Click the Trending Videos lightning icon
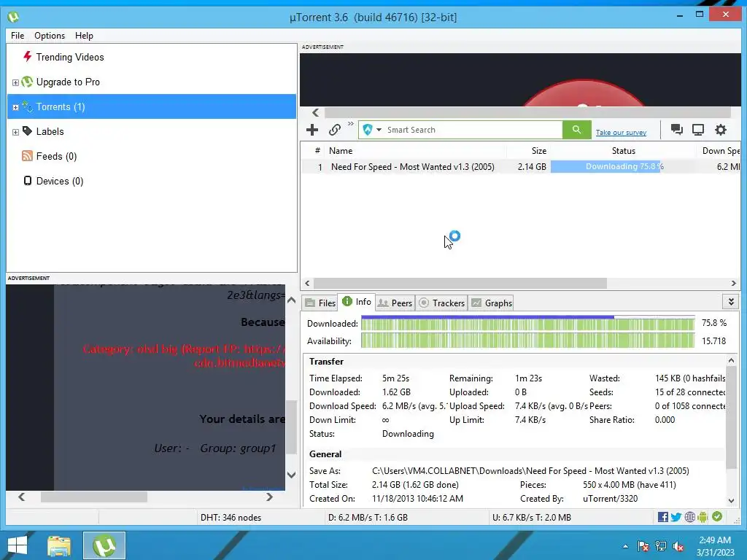This screenshot has height=560, width=747. click(x=27, y=57)
